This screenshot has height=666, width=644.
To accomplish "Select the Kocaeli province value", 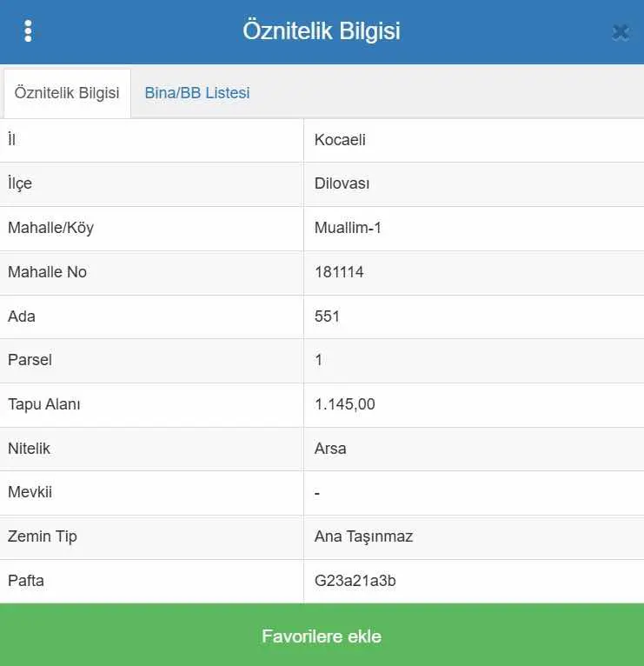I will [x=340, y=140].
